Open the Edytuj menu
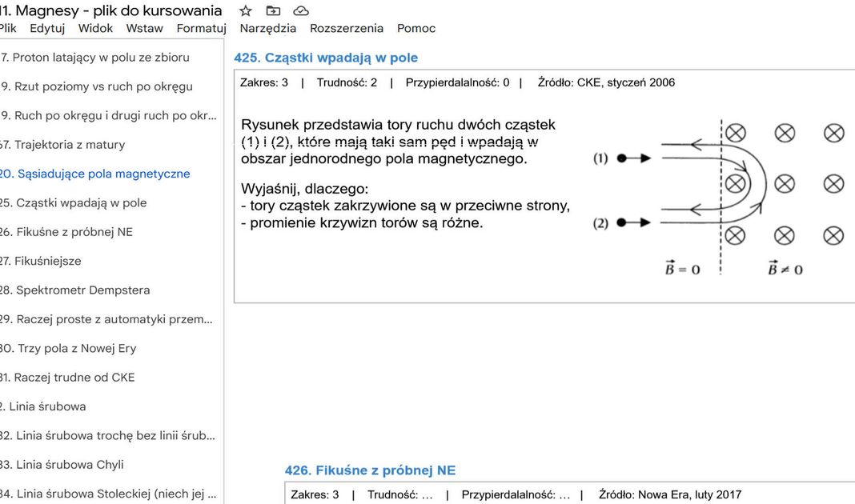This screenshot has height=504, width=855. (x=47, y=28)
